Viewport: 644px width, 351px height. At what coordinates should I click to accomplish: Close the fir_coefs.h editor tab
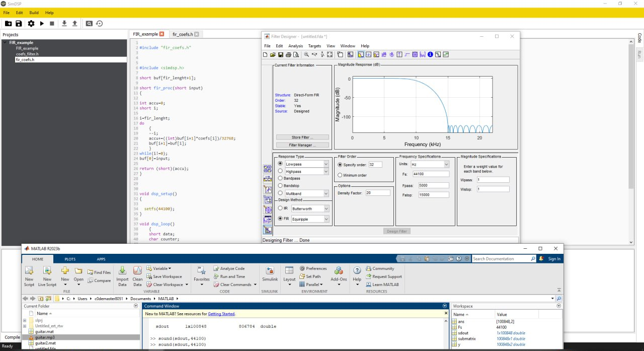[197, 34]
